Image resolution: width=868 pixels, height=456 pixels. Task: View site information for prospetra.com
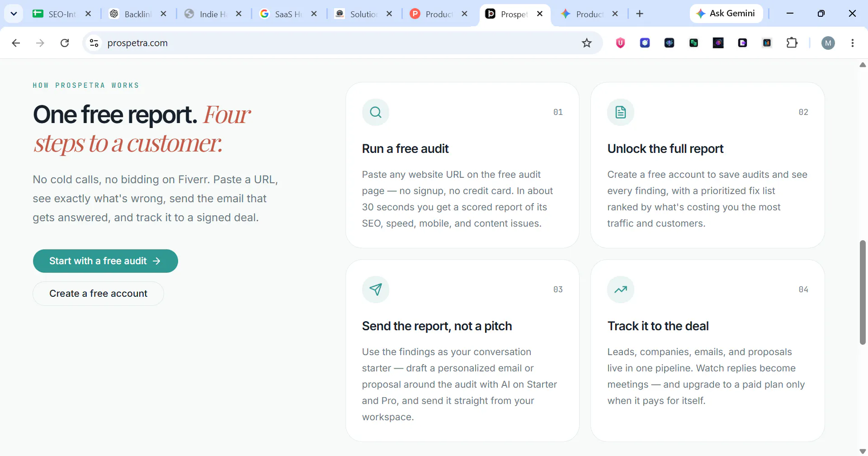point(94,43)
